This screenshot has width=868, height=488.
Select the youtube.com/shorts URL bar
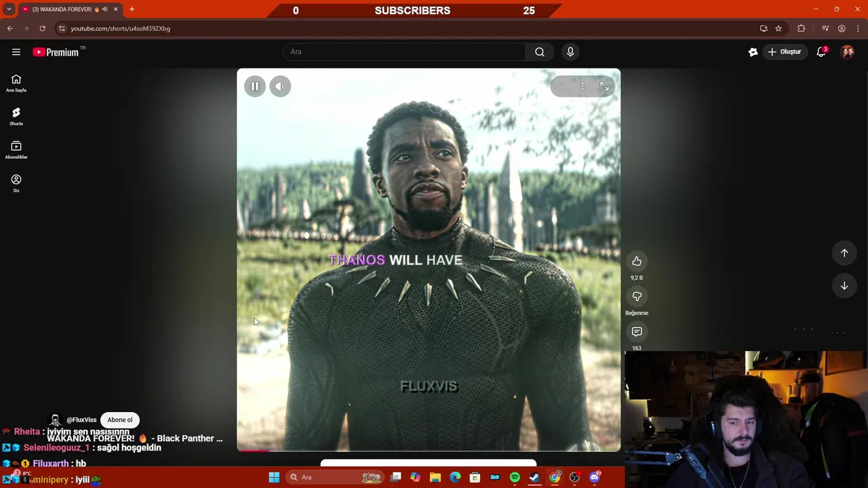click(x=407, y=28)
